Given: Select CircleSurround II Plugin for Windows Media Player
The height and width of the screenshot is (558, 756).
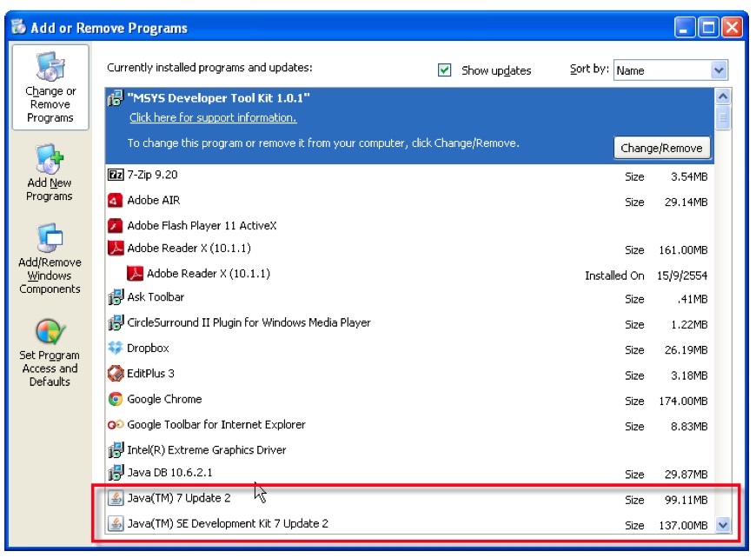Looking at the screenshot, I should [409, 322].
